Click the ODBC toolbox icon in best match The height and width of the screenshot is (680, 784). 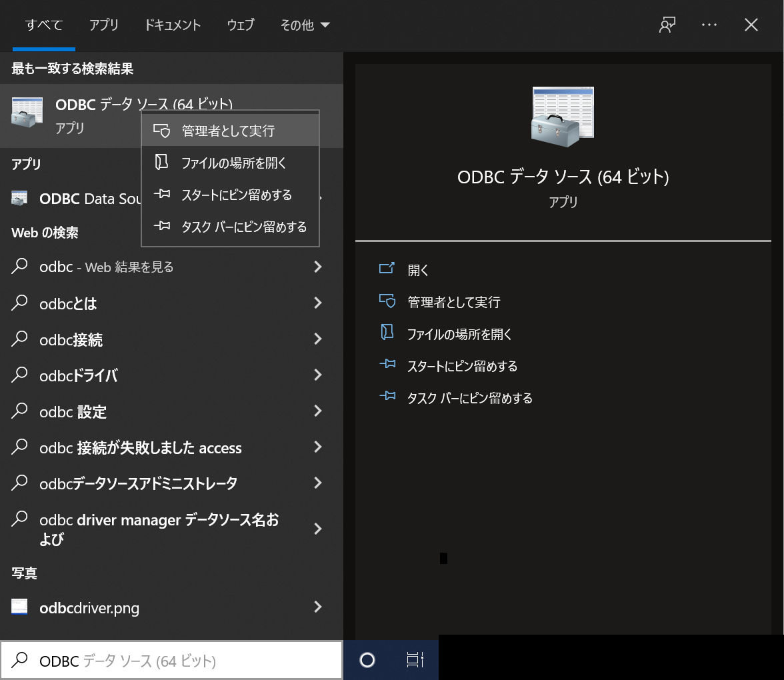tap(27, 113)
